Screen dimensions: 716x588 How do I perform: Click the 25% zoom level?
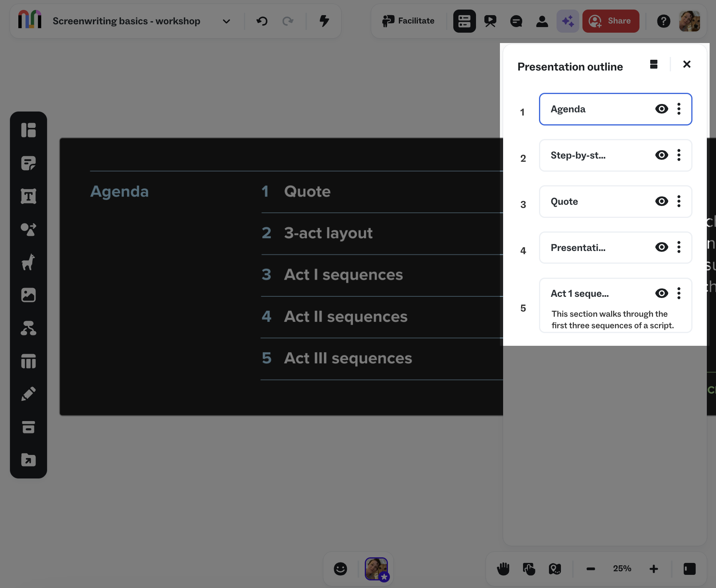coord(622,568)
